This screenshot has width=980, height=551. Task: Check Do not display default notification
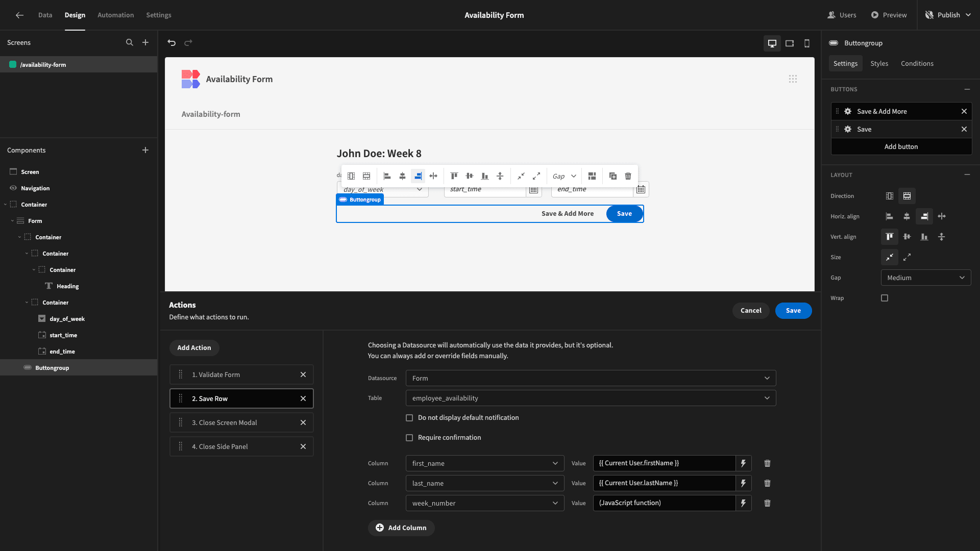[x=409, y=418]
